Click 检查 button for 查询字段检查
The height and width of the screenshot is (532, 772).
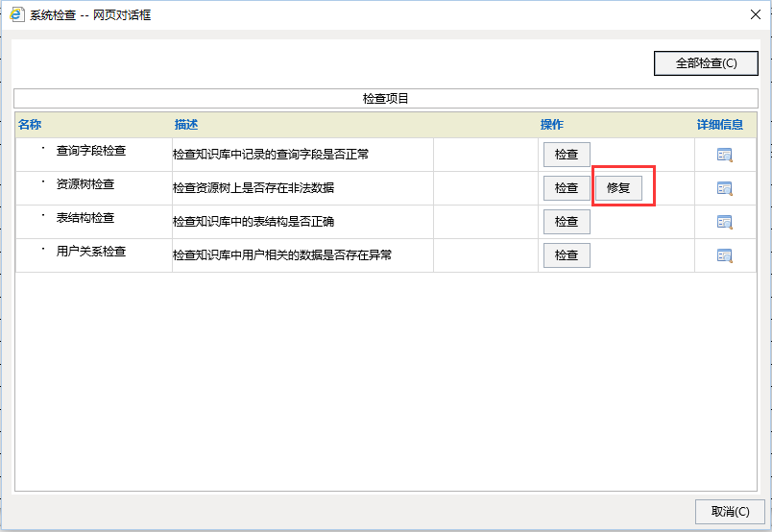point(567,155)
